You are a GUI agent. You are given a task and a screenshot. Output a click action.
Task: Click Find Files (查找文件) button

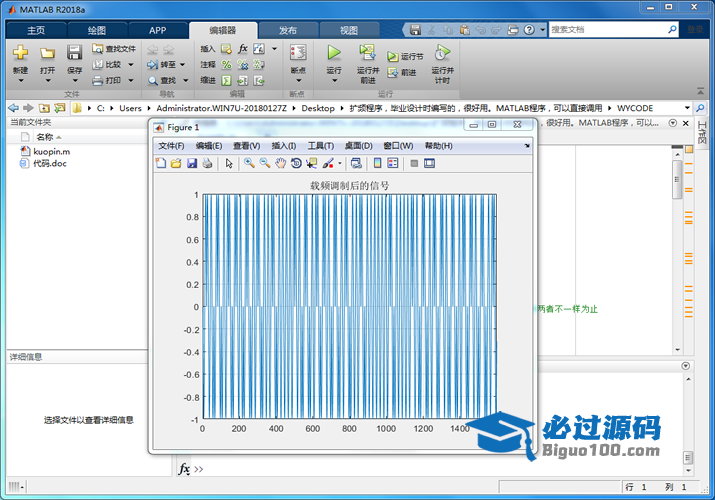coord(114,49)
